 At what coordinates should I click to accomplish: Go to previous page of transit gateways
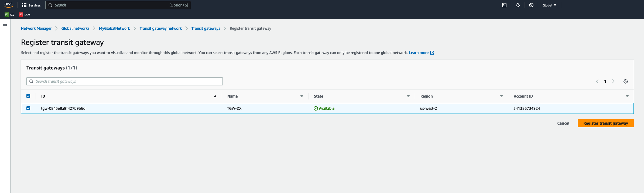(597, 81)
